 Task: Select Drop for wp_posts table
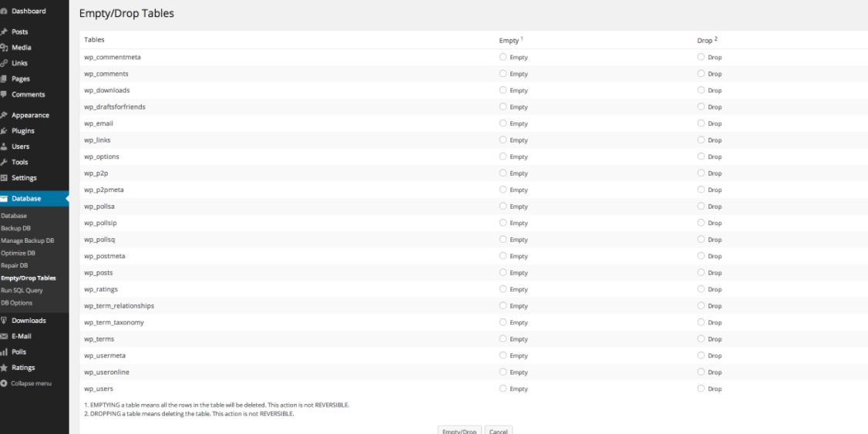click(701, 273)
